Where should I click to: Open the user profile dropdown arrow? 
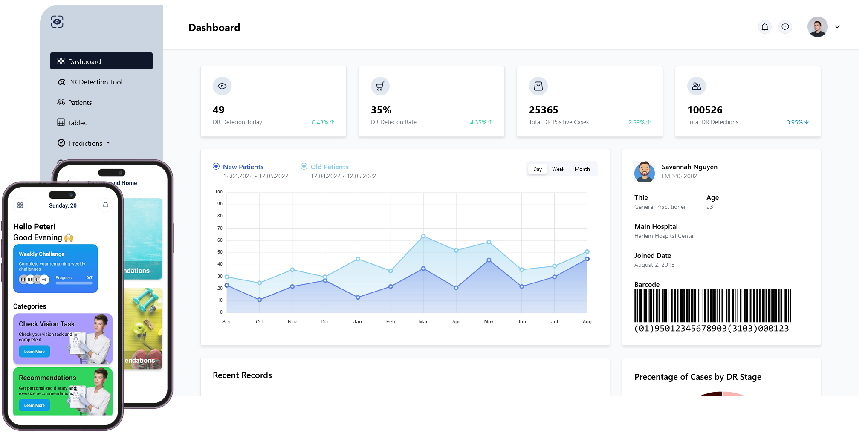click(837, 27)
